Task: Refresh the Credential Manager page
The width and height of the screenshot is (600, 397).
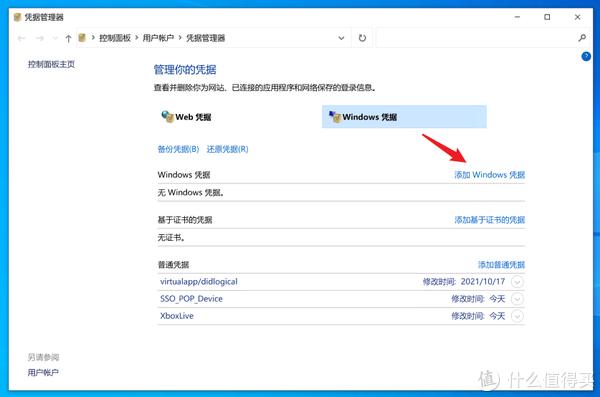Action: click(362, 38)
